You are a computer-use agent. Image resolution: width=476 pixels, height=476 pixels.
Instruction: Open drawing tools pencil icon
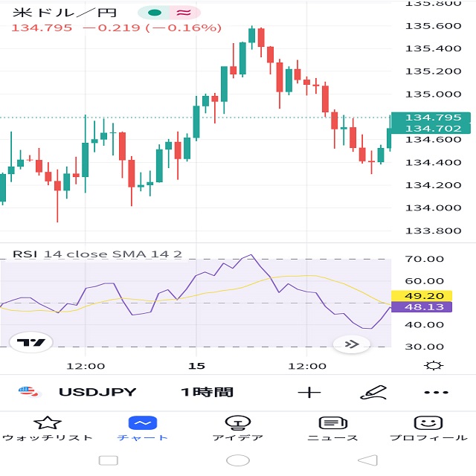(x=373, y=392)
